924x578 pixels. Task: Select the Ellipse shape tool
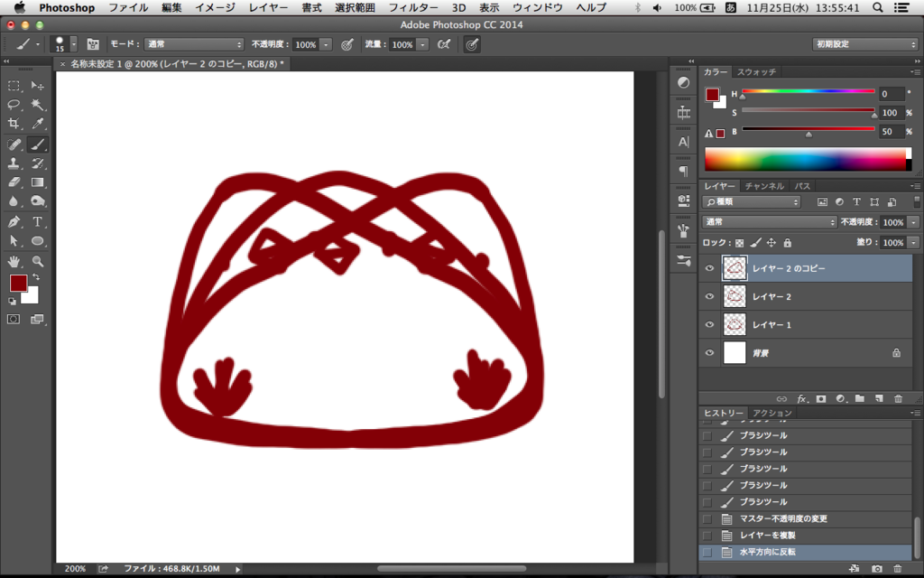pos(37,240)
